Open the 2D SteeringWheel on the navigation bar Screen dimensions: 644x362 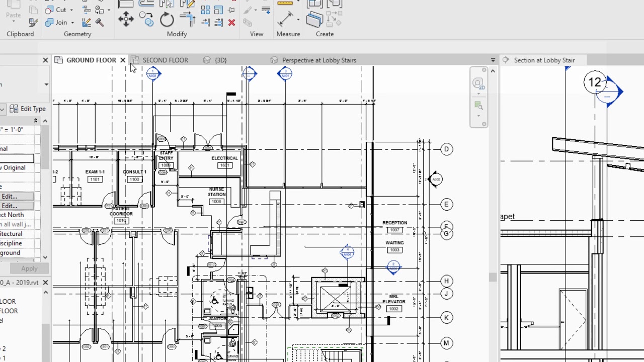478,84
